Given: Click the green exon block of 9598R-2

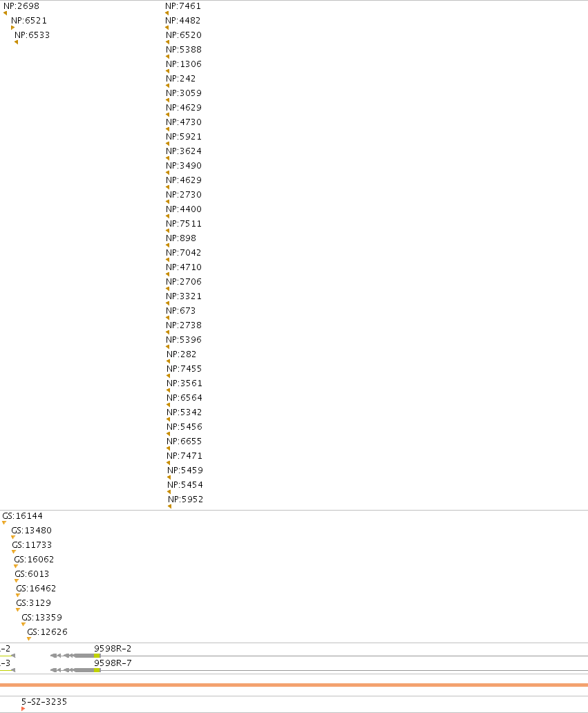Looking at the screenshot, I should pos(97,656).
